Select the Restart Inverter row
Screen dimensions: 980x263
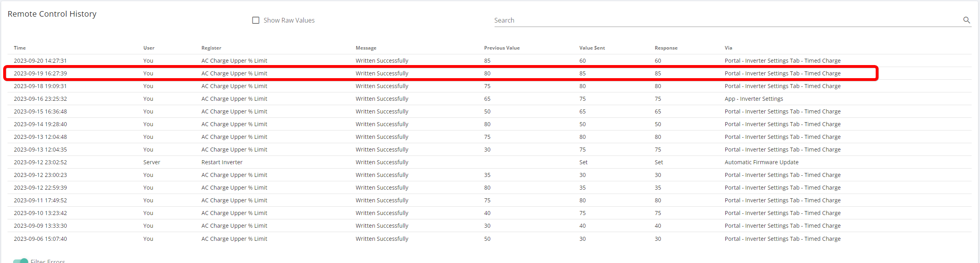489,162
